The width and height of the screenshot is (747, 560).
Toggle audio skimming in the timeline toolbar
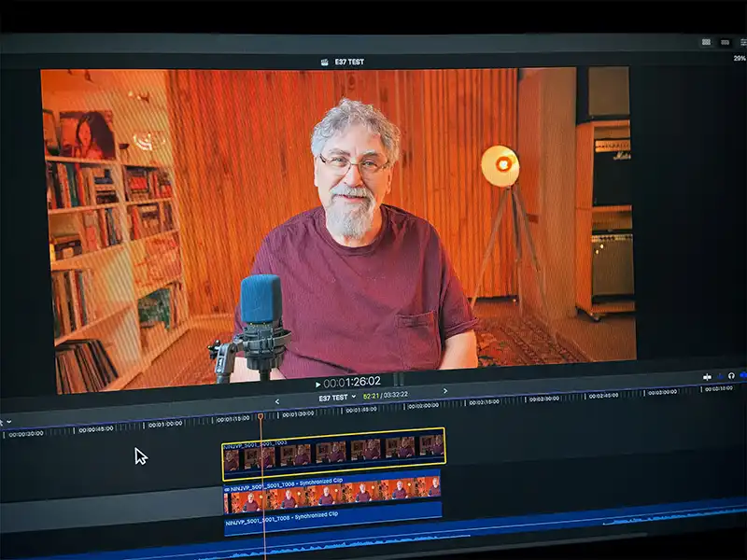click(x=719, y=376)
